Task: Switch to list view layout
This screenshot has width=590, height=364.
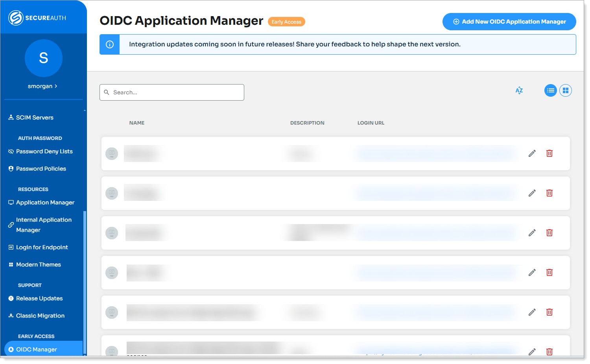Action: tap(550, 90)
